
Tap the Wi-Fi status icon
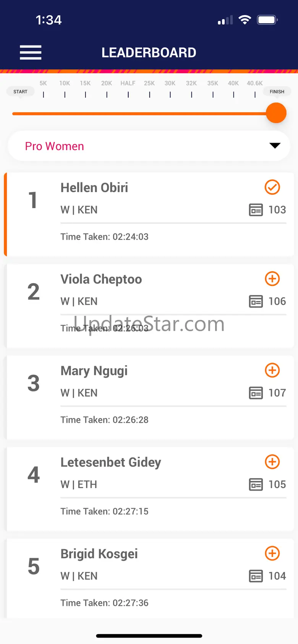pyautogui.click(x=245, y=20)
